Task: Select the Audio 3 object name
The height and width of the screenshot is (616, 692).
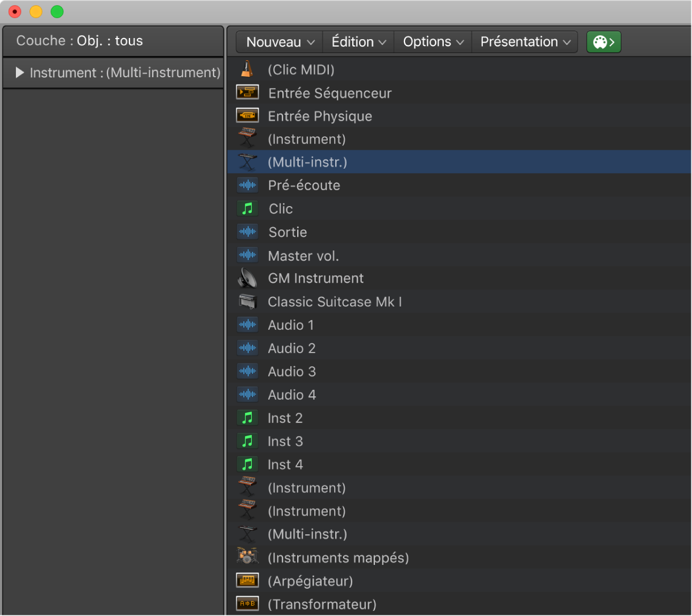Action: [292, 371]
